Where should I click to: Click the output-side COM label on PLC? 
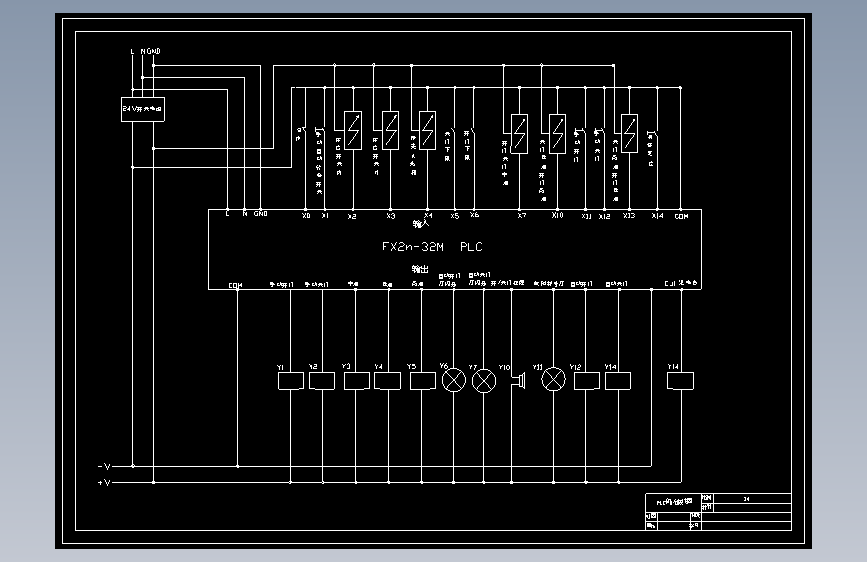[236, 285]
